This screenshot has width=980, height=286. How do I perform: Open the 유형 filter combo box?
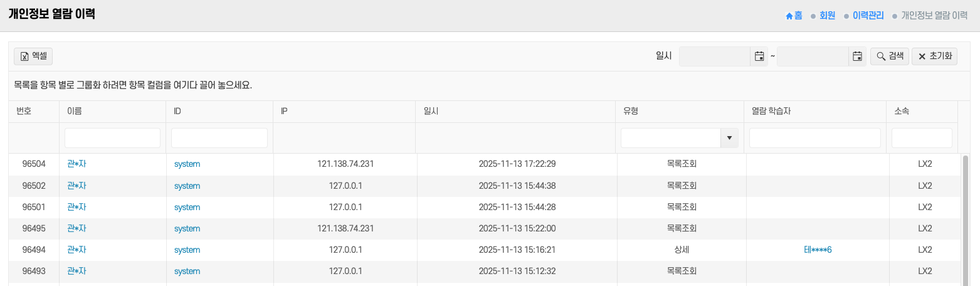671,138
